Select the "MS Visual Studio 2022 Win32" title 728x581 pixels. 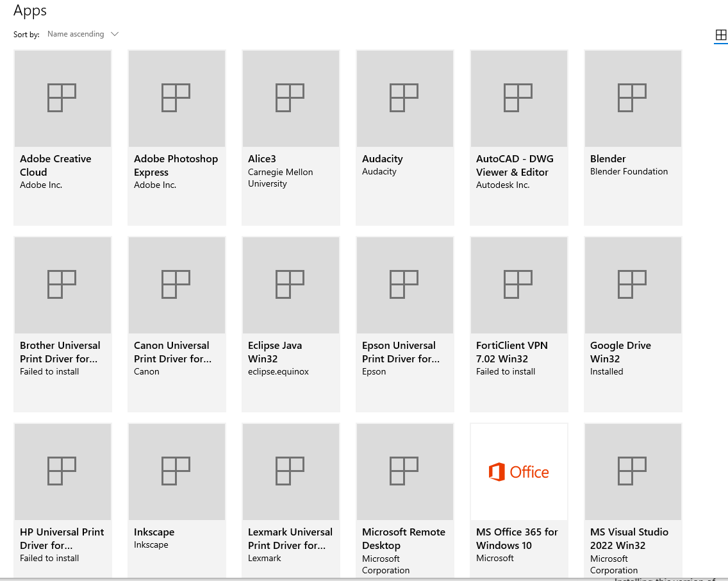click(x=629, y=539)
